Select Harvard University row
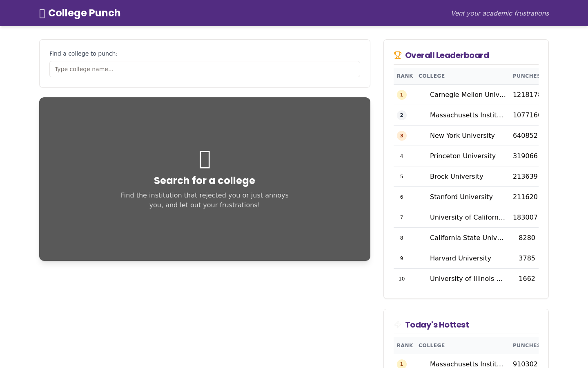The width and height of the screenshot is (588, 368). pos(466,258)
